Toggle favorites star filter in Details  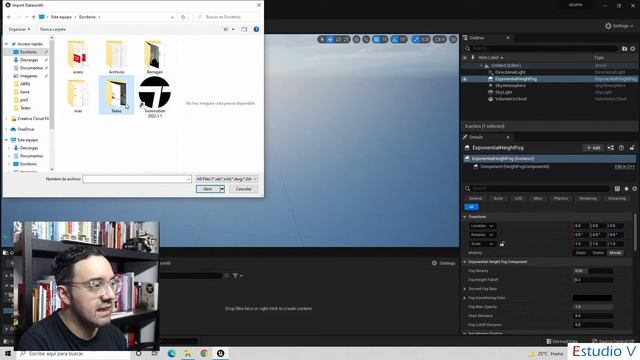(626, 189)
